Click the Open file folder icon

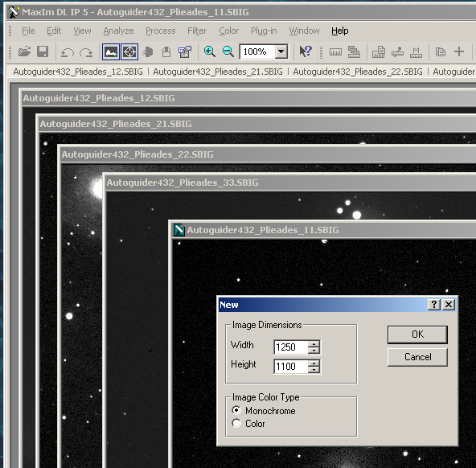pos(24,51)
